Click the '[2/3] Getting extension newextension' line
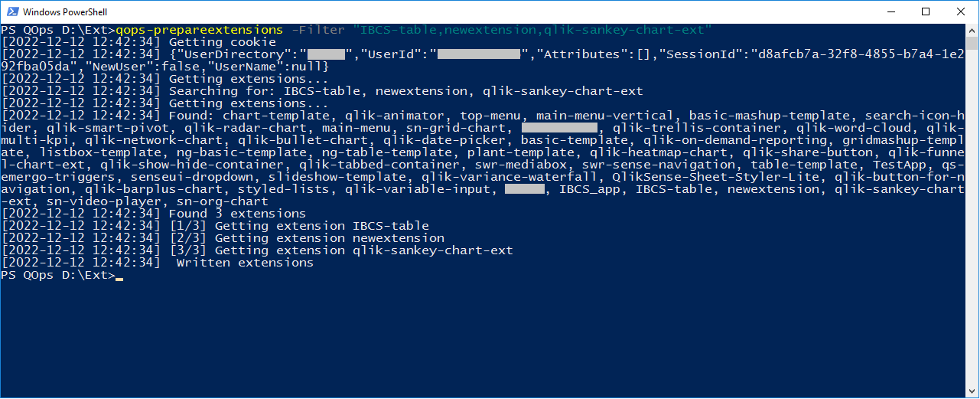The height and width of the screenshot is (399, 980). [x=223, y=238]
